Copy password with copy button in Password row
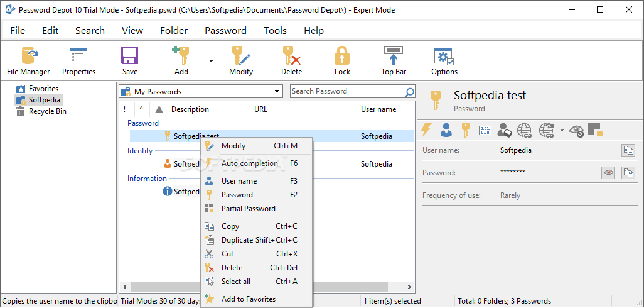This screenshot has height=308, width=644. (x=628, y=173)
